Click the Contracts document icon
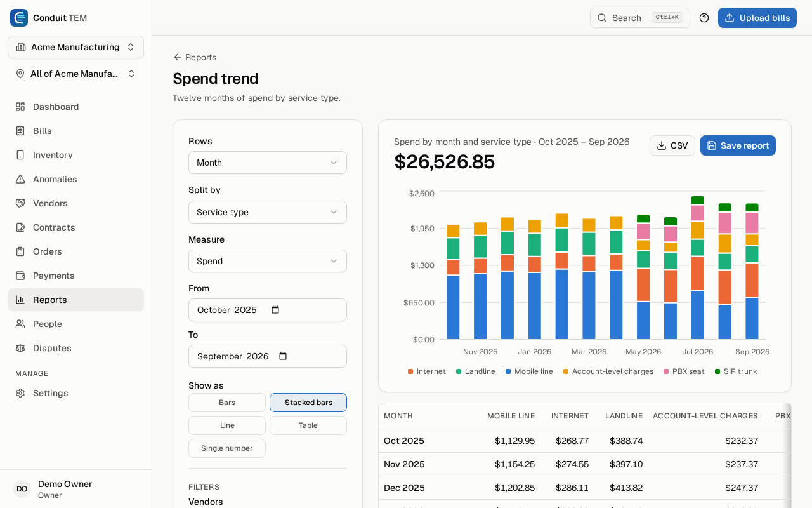The image size is (812, 508). 20,227
